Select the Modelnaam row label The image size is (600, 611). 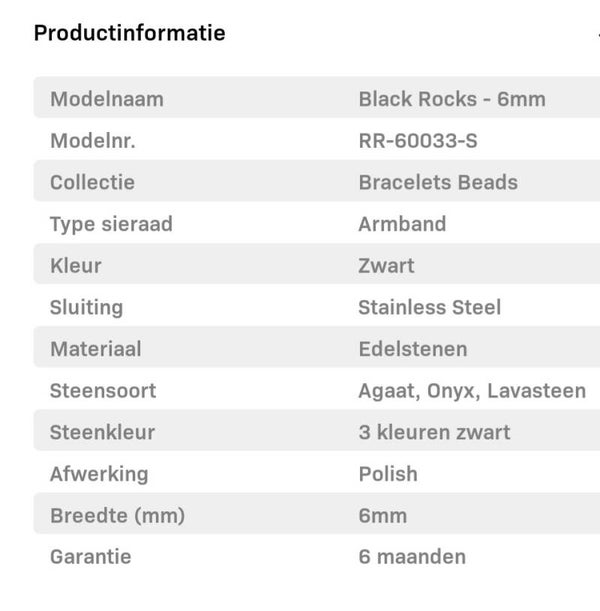(107, 99)
